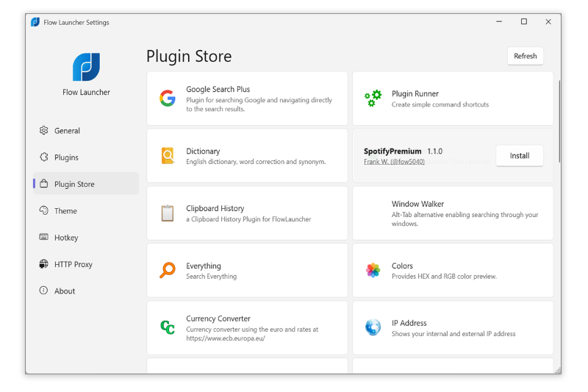Click the Google Search Plus logo icon

click(x=168, y=99)
